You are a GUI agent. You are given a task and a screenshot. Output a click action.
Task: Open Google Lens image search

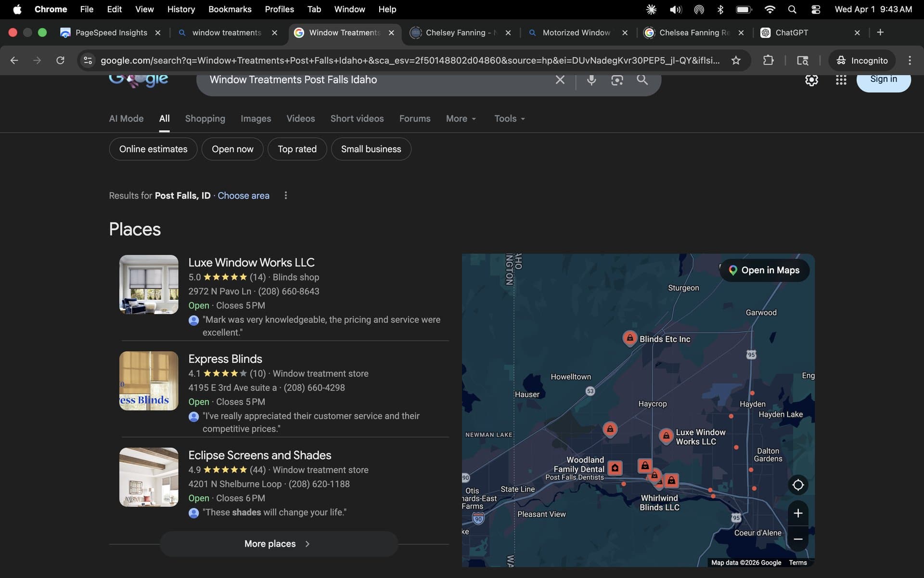[x=617, y=80]
